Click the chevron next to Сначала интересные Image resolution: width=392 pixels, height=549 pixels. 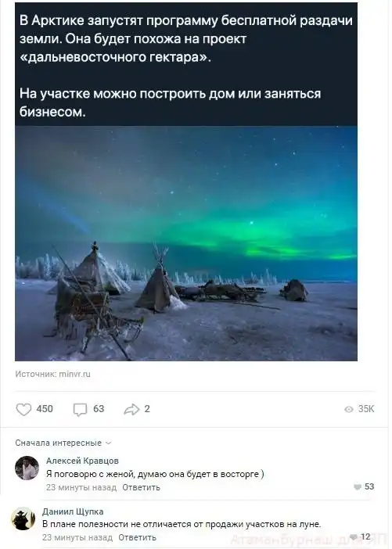tap(108, 443)
